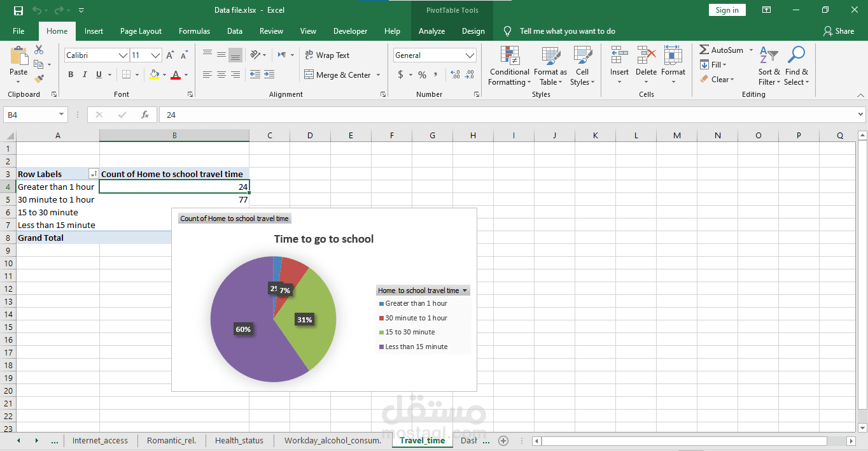The height and width of the screenshot is (451, 868).
Task: Click the Borders icon
Action: [126, 75]
